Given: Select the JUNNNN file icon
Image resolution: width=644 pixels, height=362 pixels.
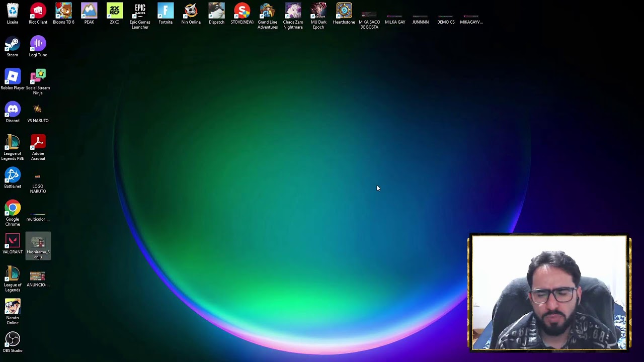Looking at the screenshot, I should (421, 19).
